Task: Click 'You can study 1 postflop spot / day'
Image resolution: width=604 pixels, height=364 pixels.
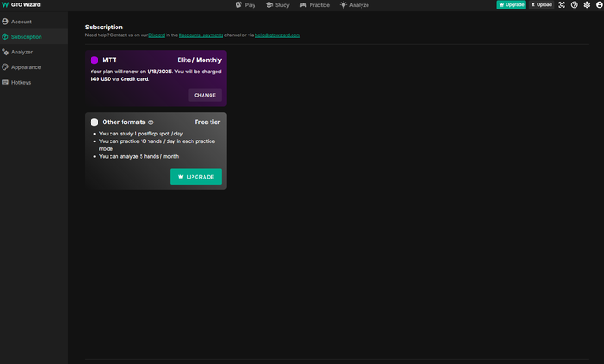Action: pos(141,134)
